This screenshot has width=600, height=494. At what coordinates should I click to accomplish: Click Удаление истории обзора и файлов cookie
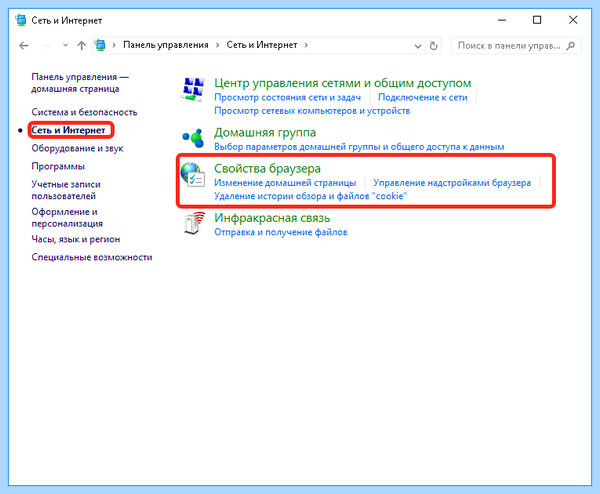click(310, 196)
